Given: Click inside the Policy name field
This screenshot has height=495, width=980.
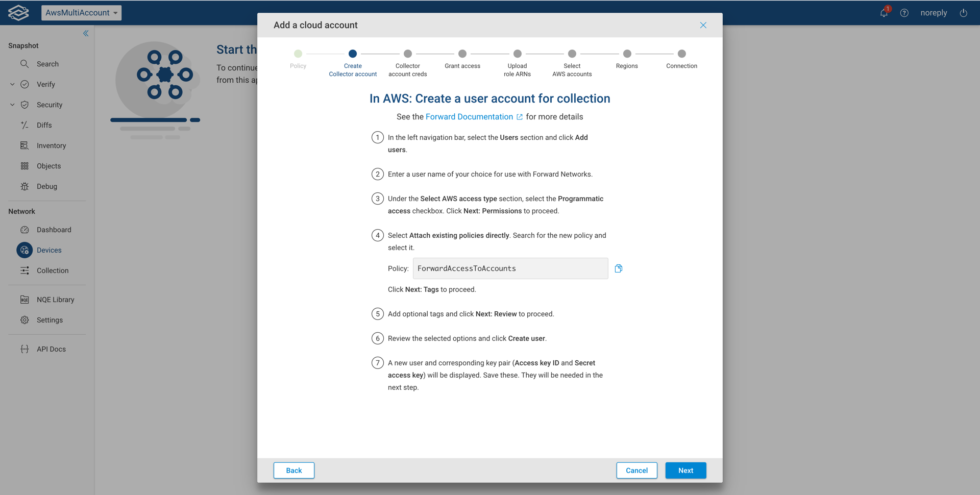Looking at the screenshot, I should tap(509, 268).
